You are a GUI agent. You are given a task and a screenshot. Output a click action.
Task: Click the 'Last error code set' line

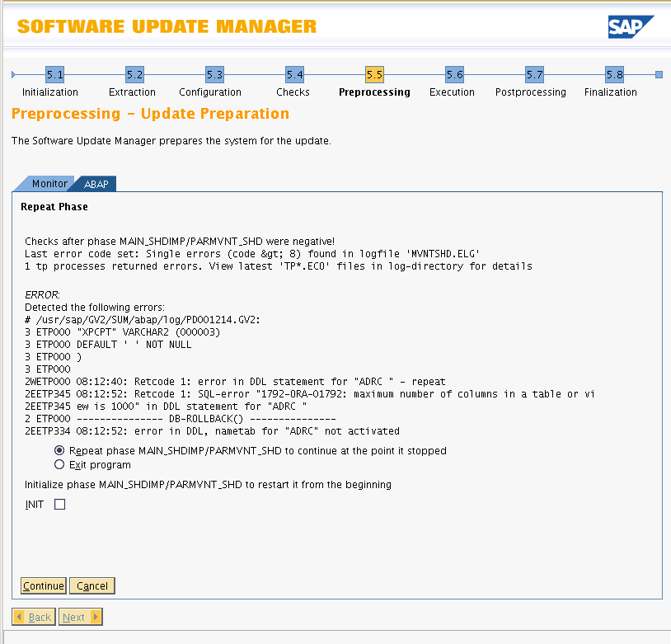coord(252,254)
